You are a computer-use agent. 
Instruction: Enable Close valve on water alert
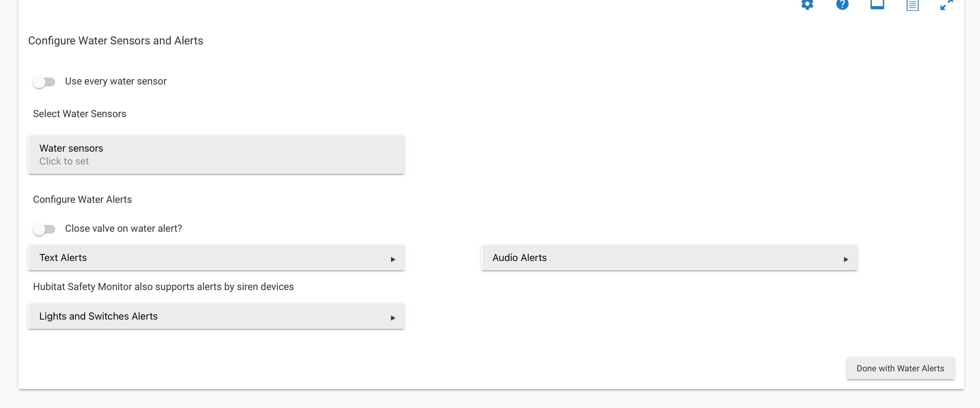44,229
